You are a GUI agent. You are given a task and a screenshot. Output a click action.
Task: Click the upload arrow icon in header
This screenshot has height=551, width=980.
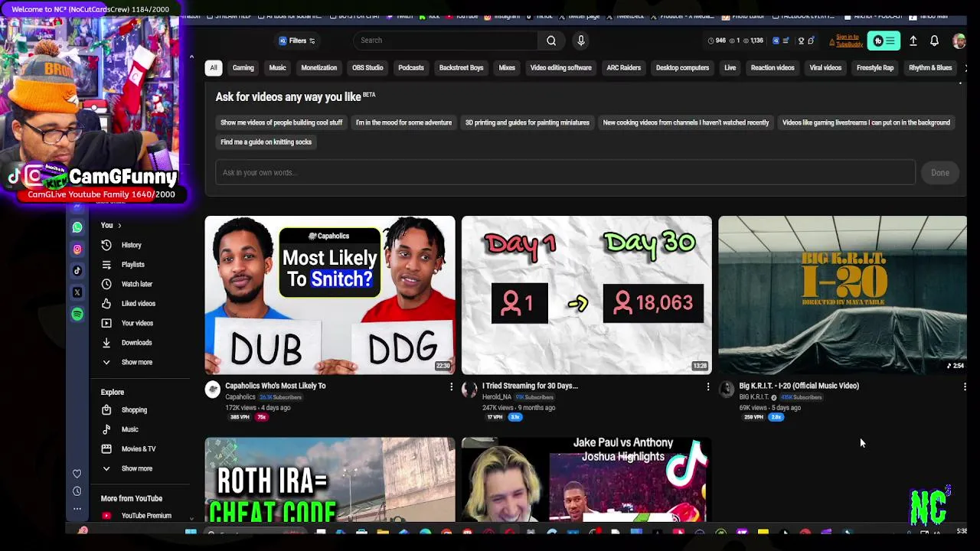[913, 41]
